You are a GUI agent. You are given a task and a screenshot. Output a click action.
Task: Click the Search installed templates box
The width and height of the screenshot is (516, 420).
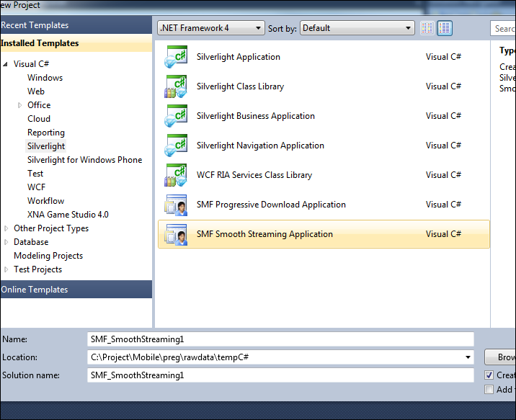tap(503, 29)
